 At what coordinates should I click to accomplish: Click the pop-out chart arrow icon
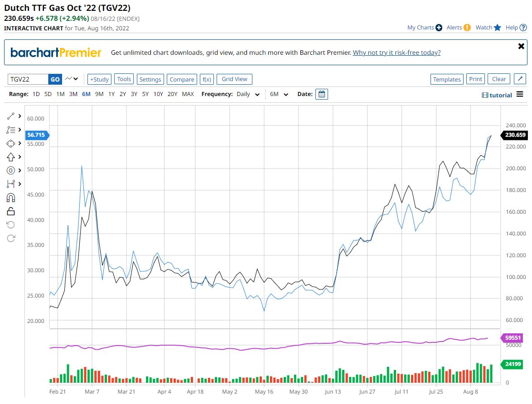pos(520,79)
